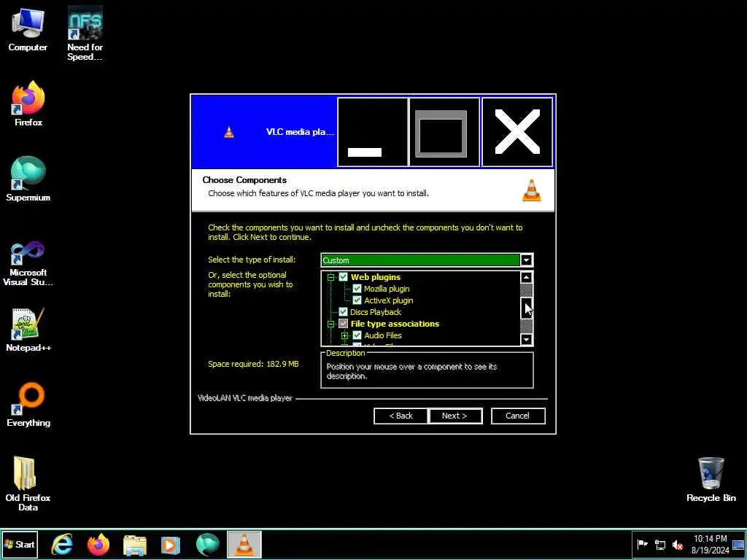Open the install type dropdown arrow

526,260
